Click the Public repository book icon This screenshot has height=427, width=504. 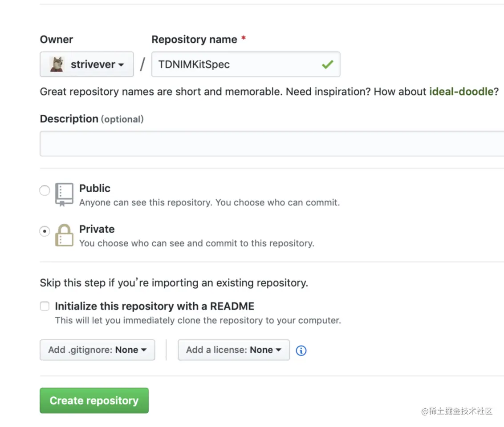tap(64, 194)
